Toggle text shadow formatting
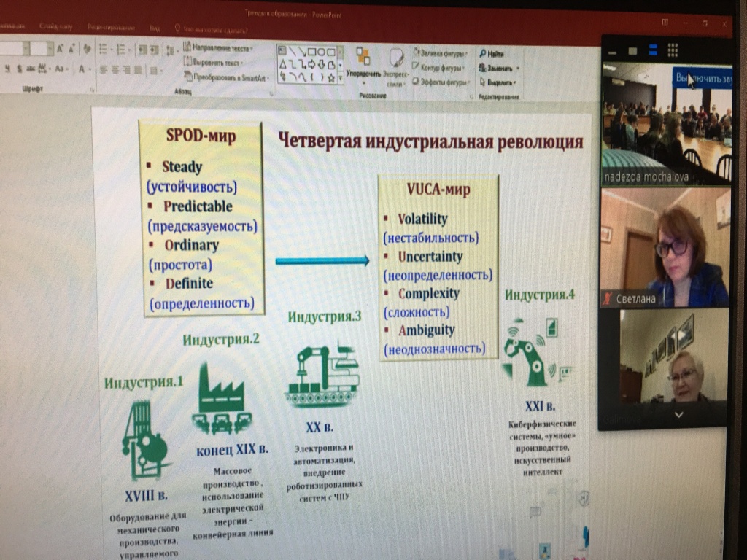The width and height of the screenshot is (747, 560). (x=19, y=69)
